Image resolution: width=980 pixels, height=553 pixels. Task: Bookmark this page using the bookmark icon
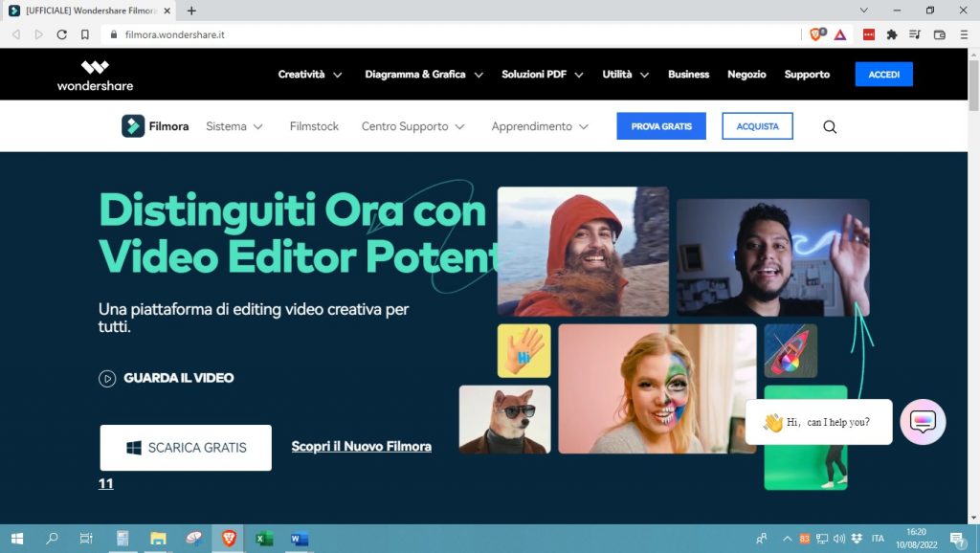pyautogui.click(x=85, y=34)
